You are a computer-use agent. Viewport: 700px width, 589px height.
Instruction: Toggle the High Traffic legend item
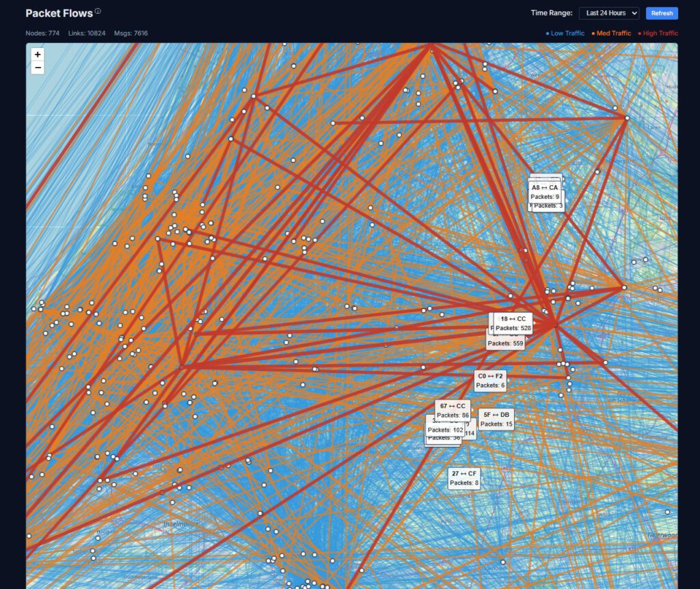658,33
